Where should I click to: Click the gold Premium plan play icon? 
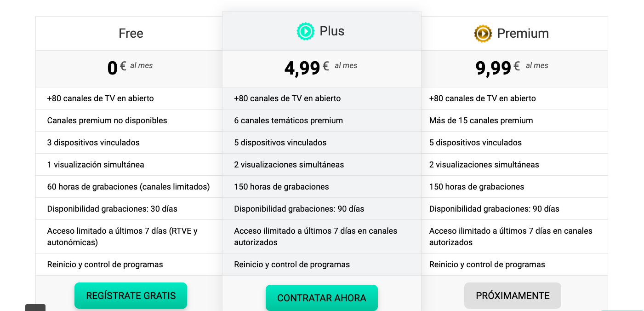tap(483, 34)
